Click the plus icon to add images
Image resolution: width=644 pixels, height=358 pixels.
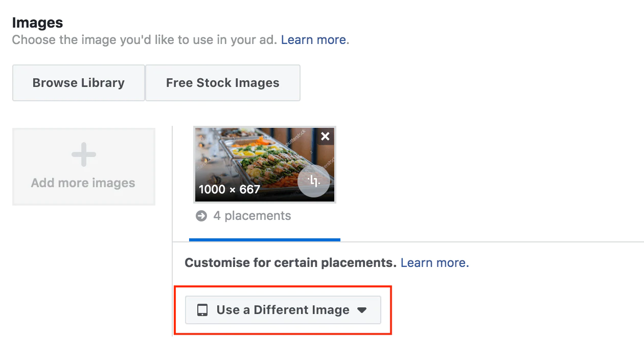83,155
